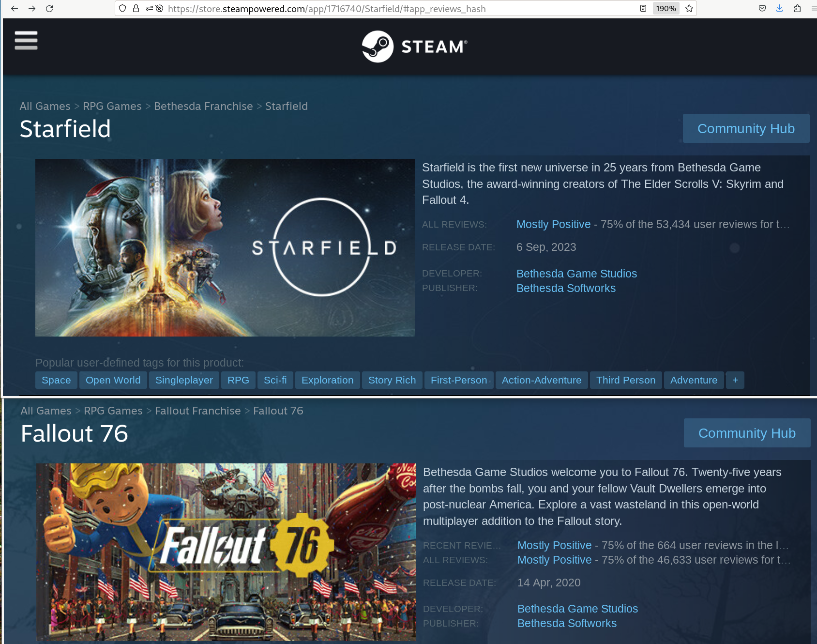Go back with the browser back arrow
The image size is (817, 644).
(x=15, y=8)
